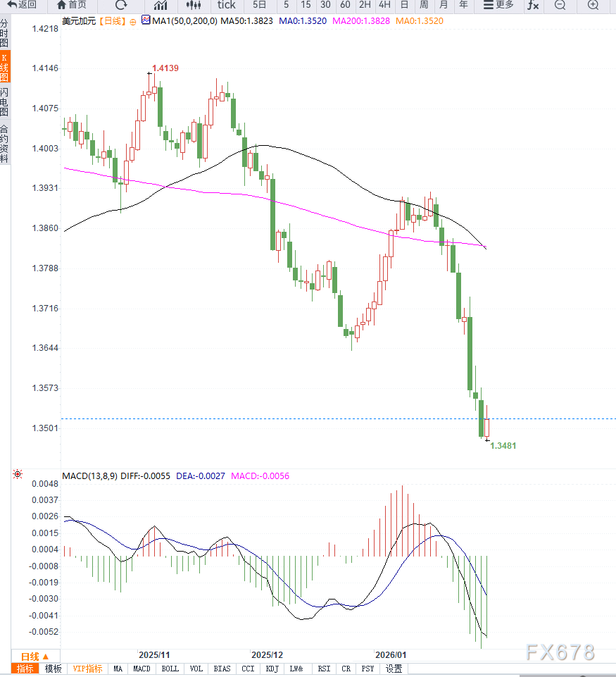Click the 返回 back button
616x677 pixels.
click(22, 5)
